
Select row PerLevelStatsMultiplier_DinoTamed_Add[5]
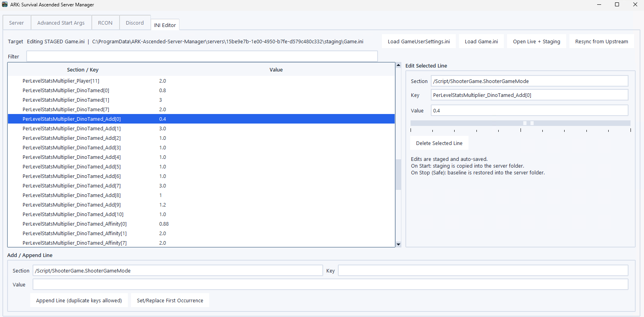(201, 166)
